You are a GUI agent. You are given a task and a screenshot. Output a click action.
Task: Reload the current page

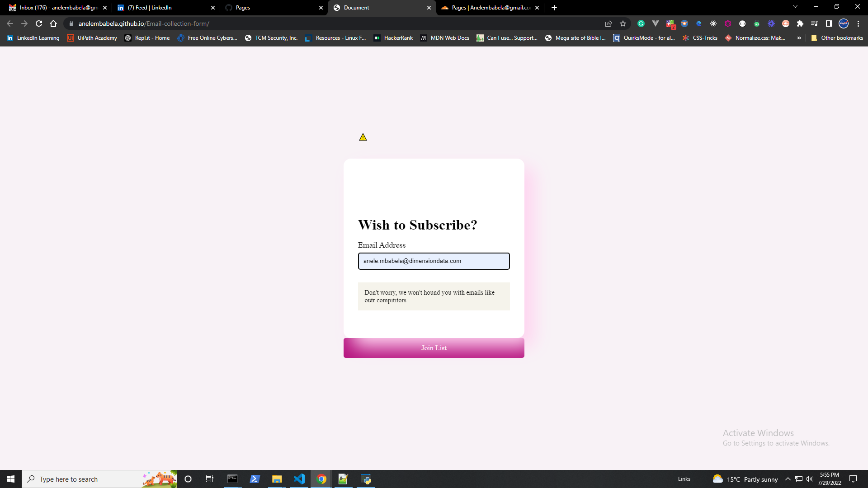point(39,23)
